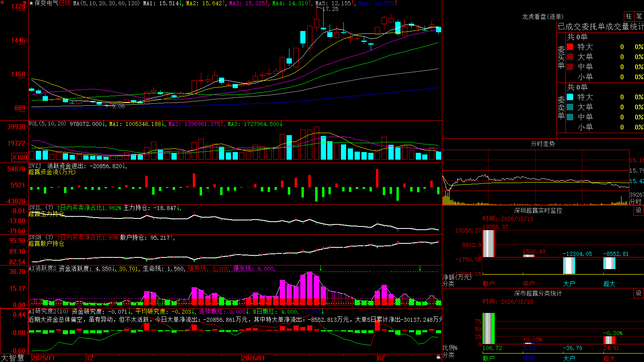
Task: Click the 已成交委托单成交量统计 header
Action: [601, 27]
